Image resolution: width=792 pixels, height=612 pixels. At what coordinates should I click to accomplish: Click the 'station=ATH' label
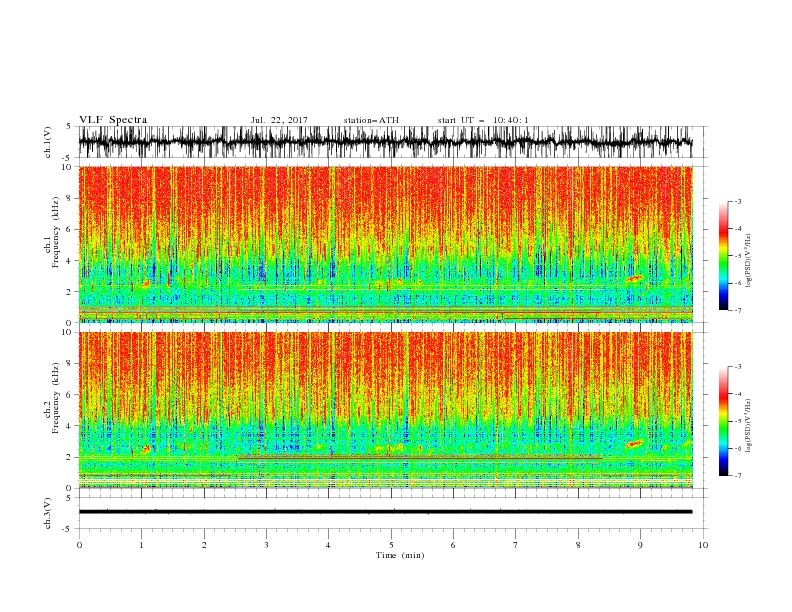(x=371, y=120)
